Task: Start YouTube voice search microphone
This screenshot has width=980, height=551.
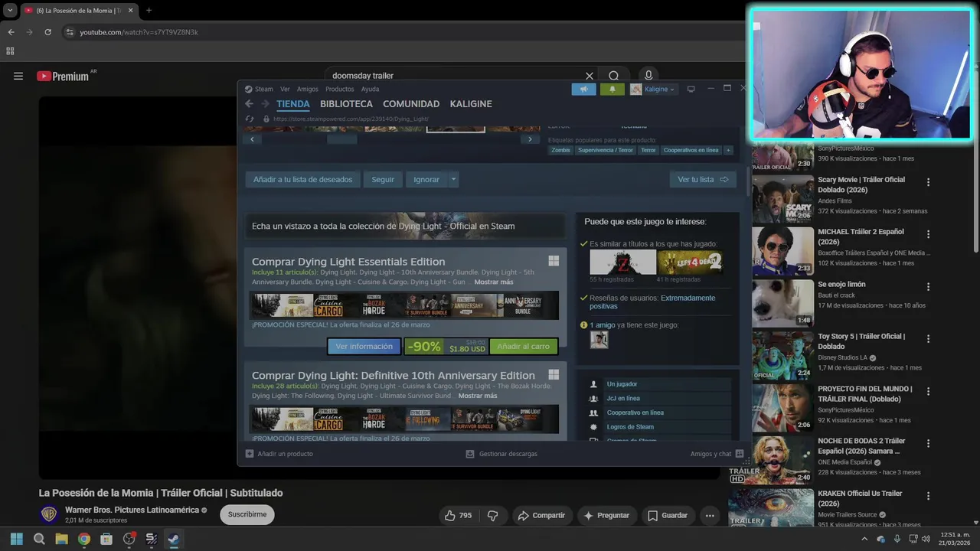Action: click(x=648, y=76)
